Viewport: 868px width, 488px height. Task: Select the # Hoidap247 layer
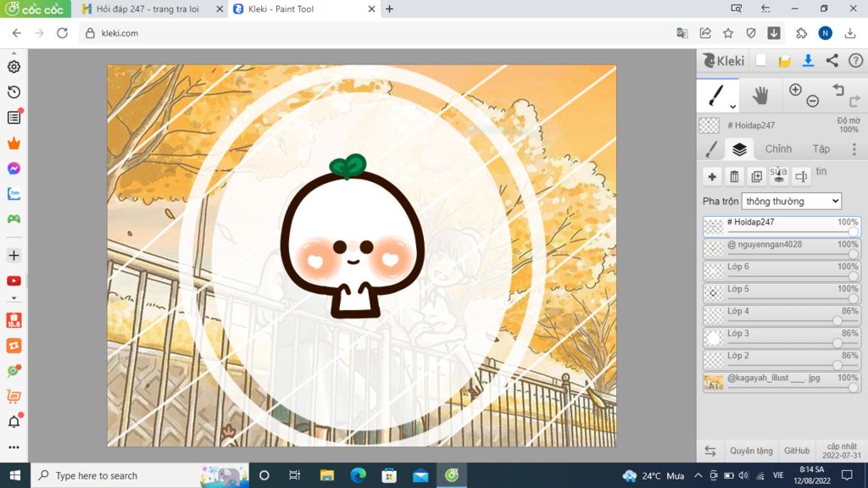[x=782, y=226]
